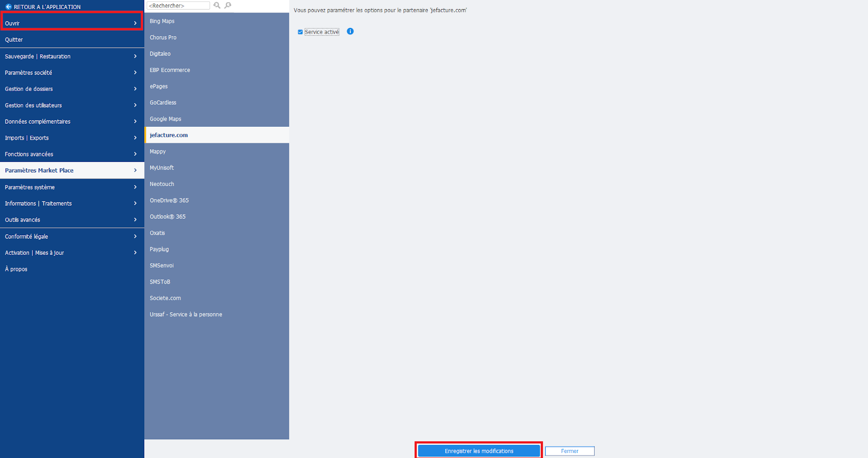Select Digitaleo partner
This screenshot has width=868, height=458.
tap(217, 54)
